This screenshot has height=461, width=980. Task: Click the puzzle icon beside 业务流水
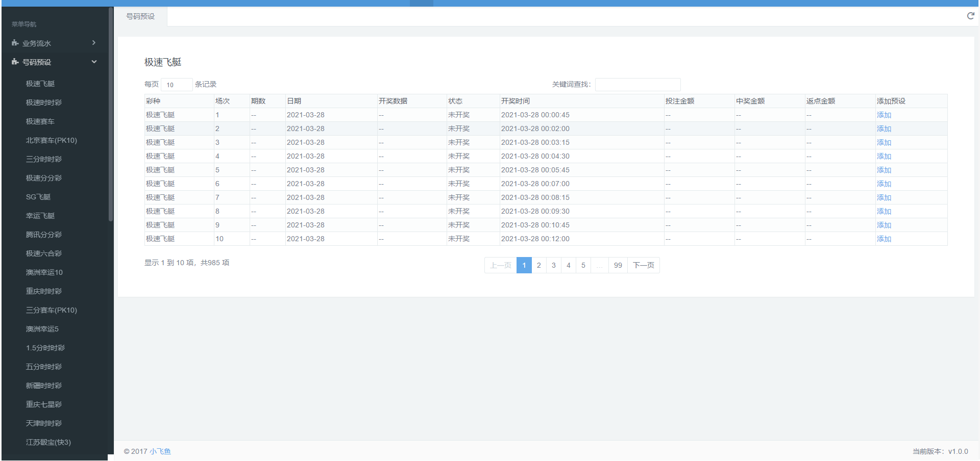click(15, 43)
